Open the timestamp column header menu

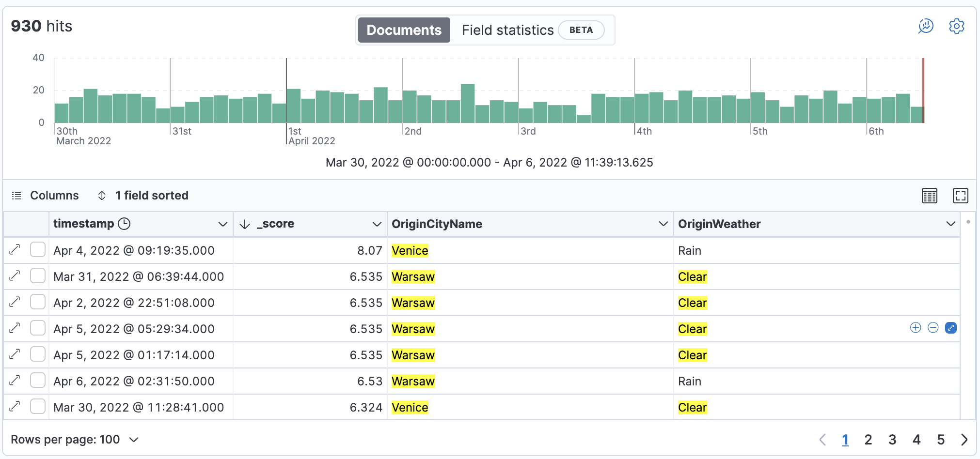click(x=222, y=224)
